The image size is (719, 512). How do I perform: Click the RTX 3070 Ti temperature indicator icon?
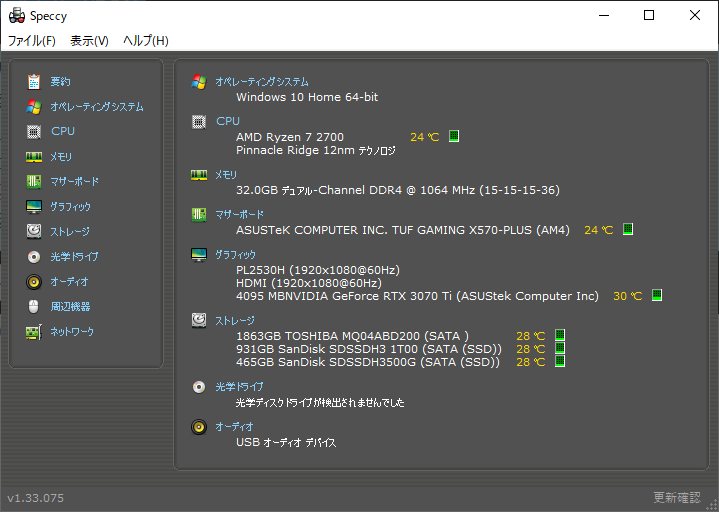point(657,295)
